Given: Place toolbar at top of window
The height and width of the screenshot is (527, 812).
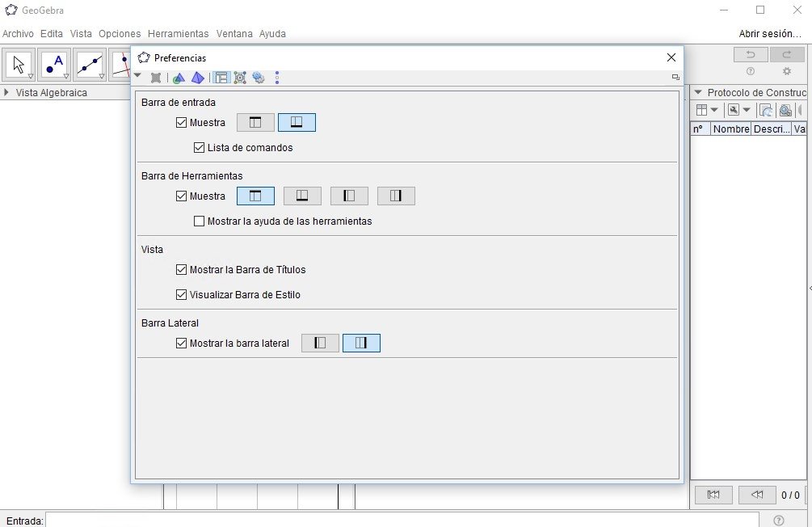Looking at the screenshot, I should (255, 196).
